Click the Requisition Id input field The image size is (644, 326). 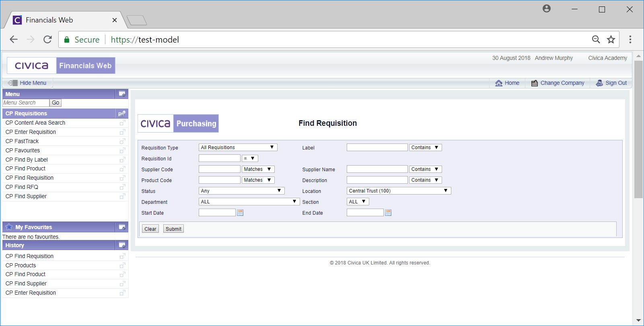(x=220, y=158)
